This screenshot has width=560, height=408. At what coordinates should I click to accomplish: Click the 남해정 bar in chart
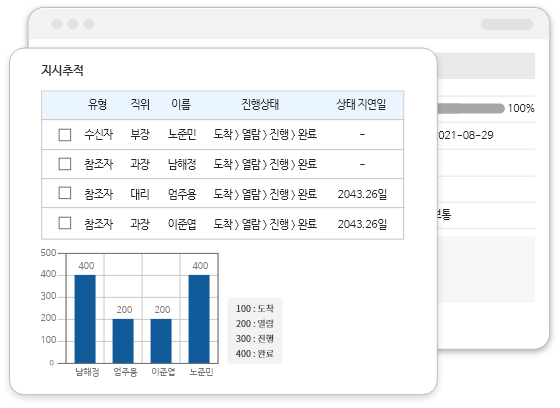pos(85,319)
